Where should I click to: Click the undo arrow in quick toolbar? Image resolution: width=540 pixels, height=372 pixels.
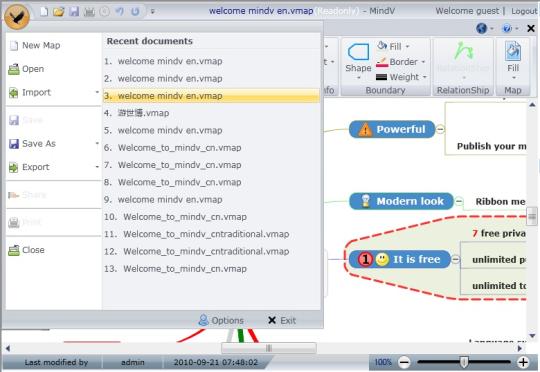pyautogui.click(x=120, y=12)
